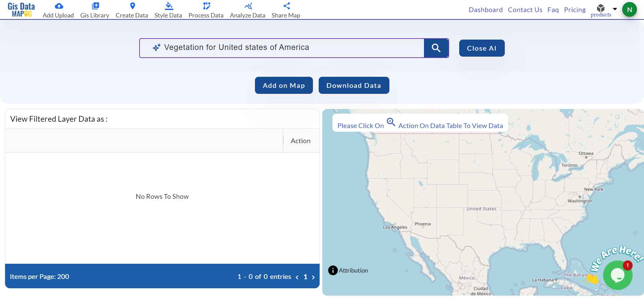This screenshot has width=644, height=298.
Task: Open the live chat bubble
Action: click(617, 276)
